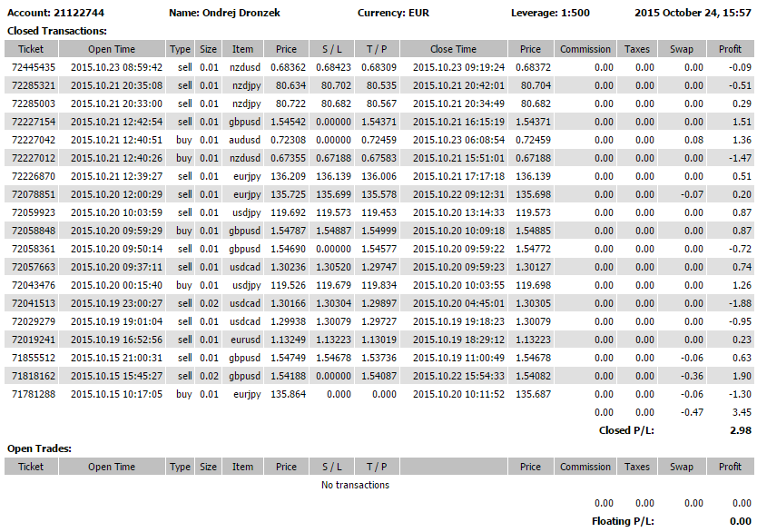This screenshot has height=532, width=757.
Task: Click profit value 1.90
Action: [x=742, y=376]
